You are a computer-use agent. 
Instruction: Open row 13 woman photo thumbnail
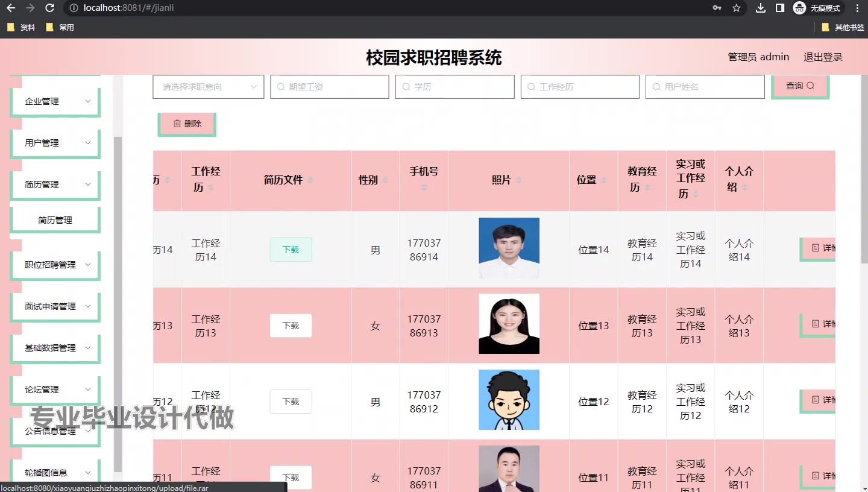coord(509,324)
